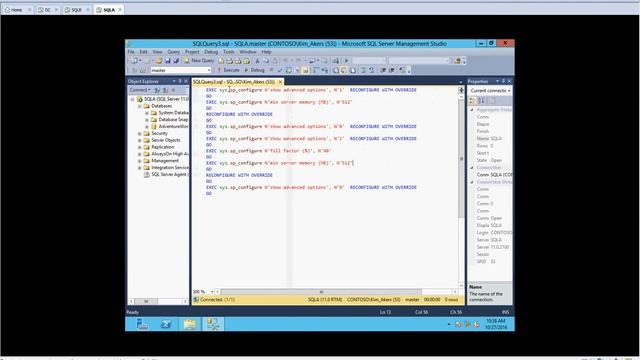This screenshot has width=640, height=360.
Task: Click the New Query button
Action: [199, 61]
